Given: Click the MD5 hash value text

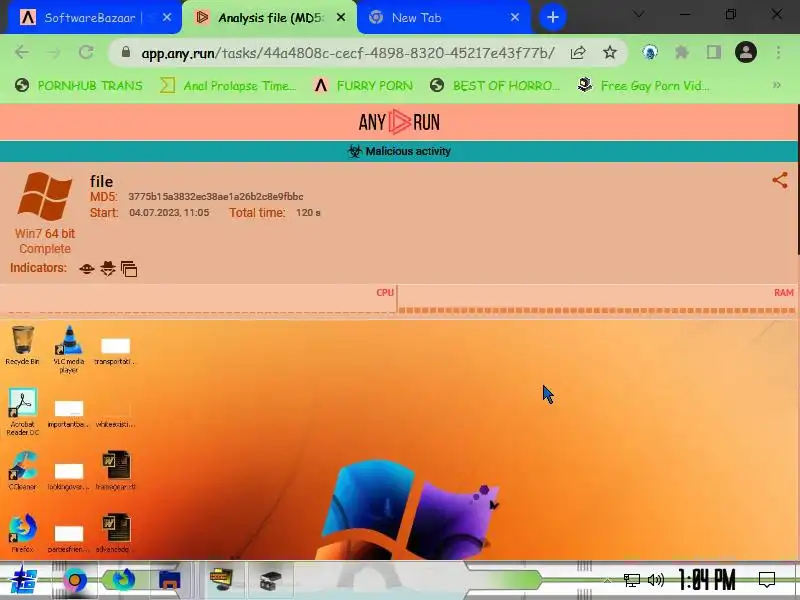Looking at the screenshot, I should pos(215,196).
